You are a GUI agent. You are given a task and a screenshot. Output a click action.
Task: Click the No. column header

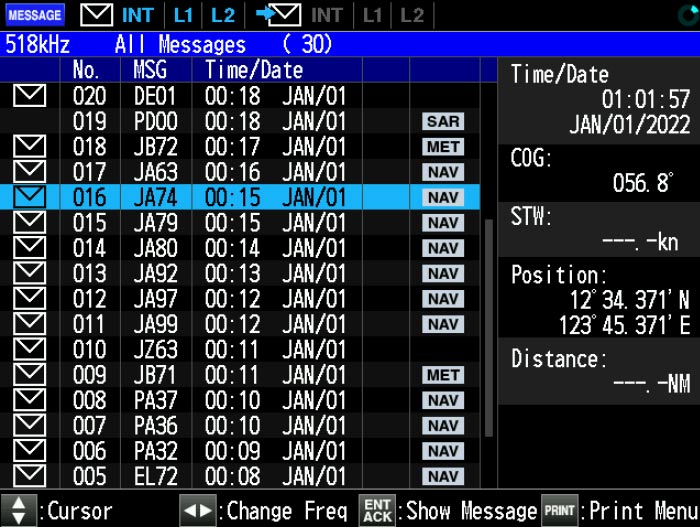[87, 70]
